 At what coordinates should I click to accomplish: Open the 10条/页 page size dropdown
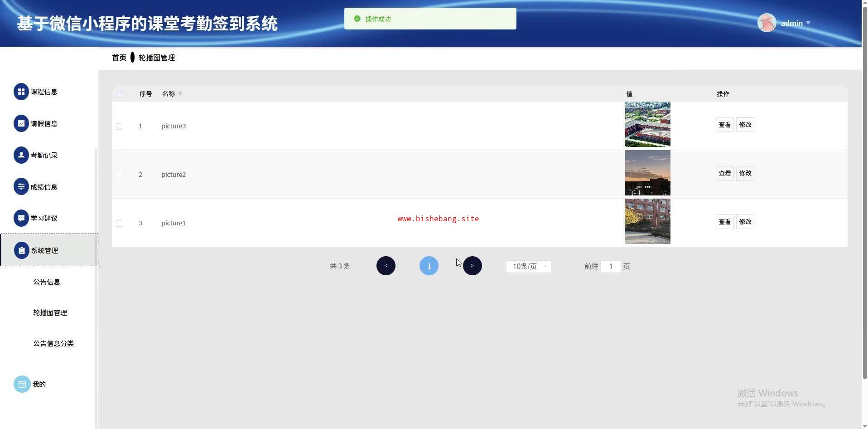[529, 266]
